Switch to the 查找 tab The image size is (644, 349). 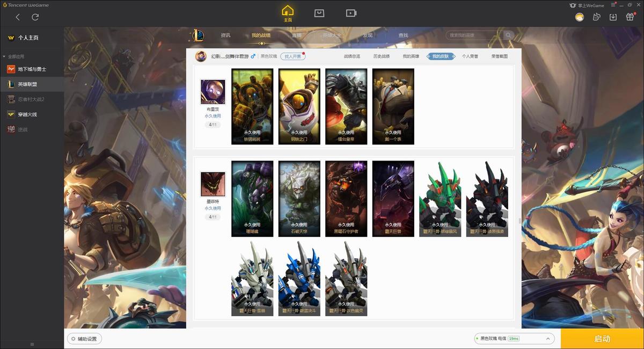pos(403,35)
